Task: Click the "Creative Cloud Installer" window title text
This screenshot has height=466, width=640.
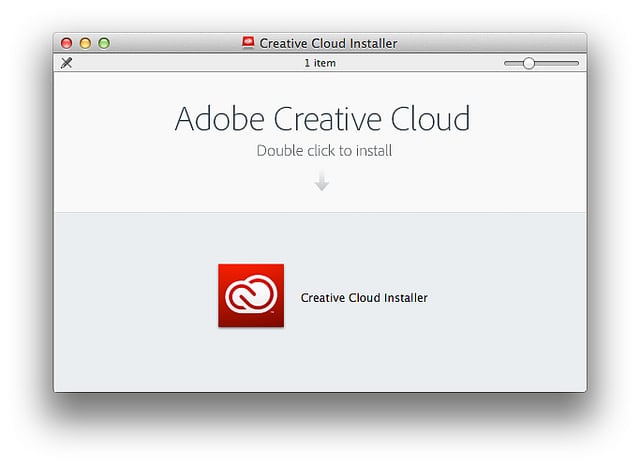Action: [328, 43]
